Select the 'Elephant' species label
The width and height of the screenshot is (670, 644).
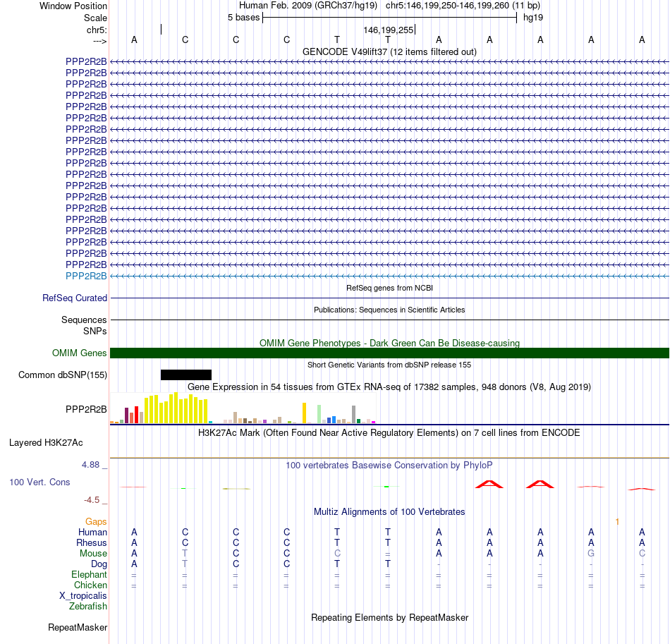pos(89,574)
